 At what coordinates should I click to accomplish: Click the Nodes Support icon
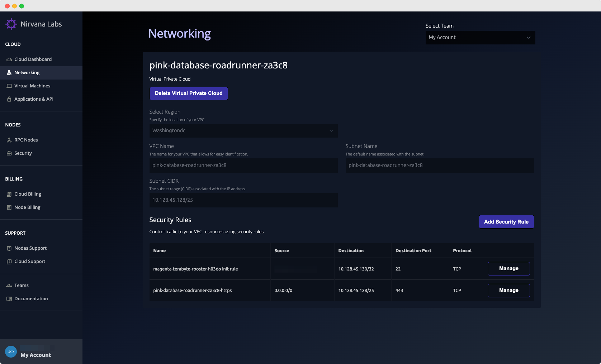pyautogui.click(x=9, y=248)
